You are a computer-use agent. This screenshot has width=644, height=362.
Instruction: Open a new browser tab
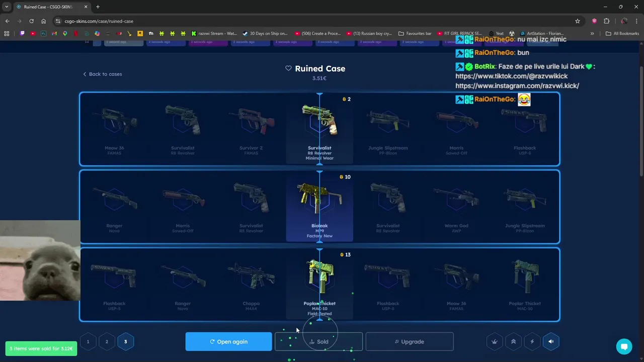tap(98, 7)
